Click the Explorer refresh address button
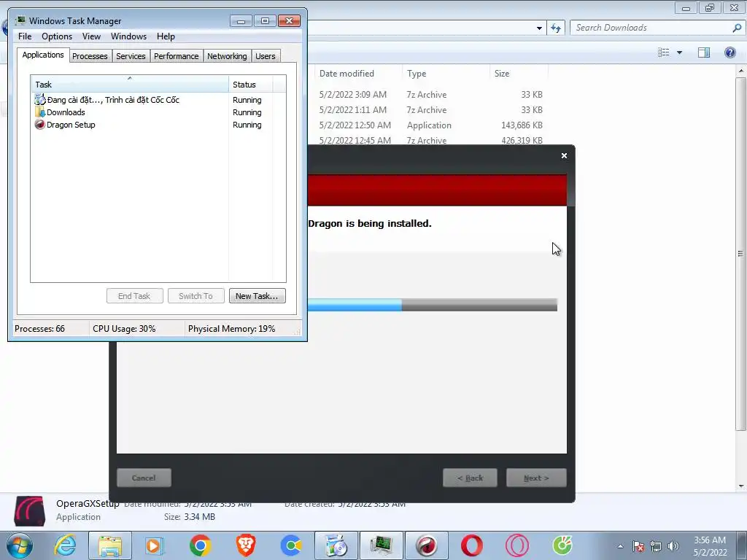This screenshot has height=560, width=747. tap(556, 28)
